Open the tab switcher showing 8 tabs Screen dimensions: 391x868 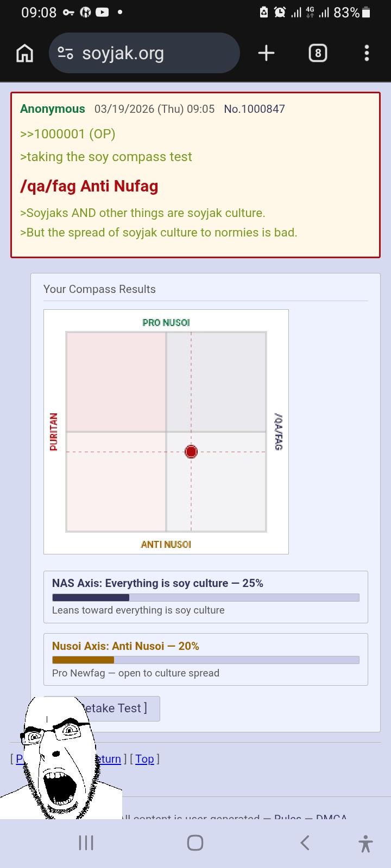click(318, 53)
